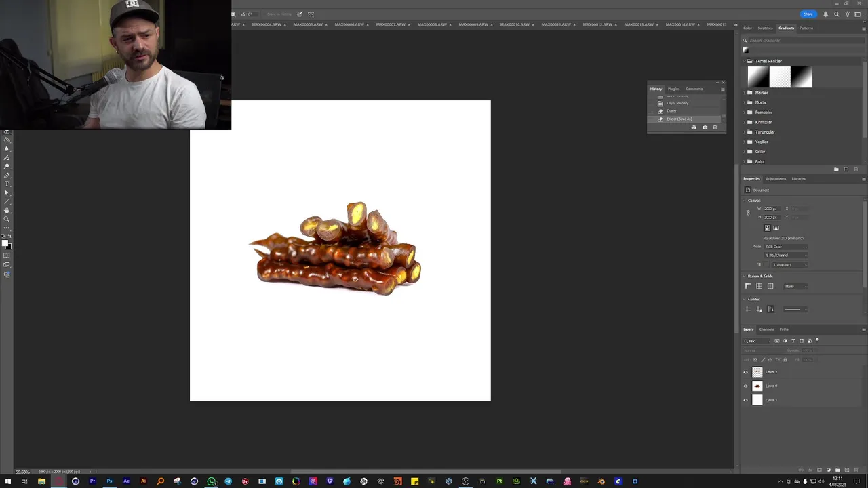Select the Paint Bucket tool
Image resolution: width=868 pixels, height=488 pixels.
(x=7, y=139)
